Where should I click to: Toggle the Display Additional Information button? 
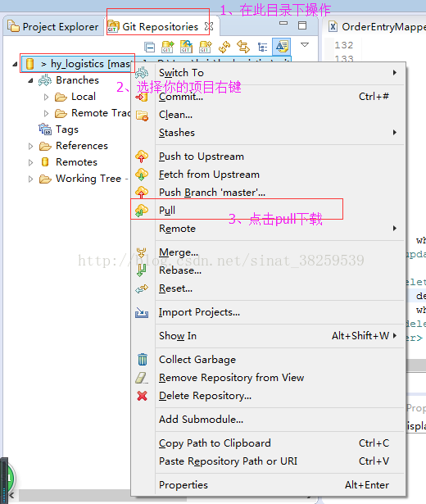point(282,47)
